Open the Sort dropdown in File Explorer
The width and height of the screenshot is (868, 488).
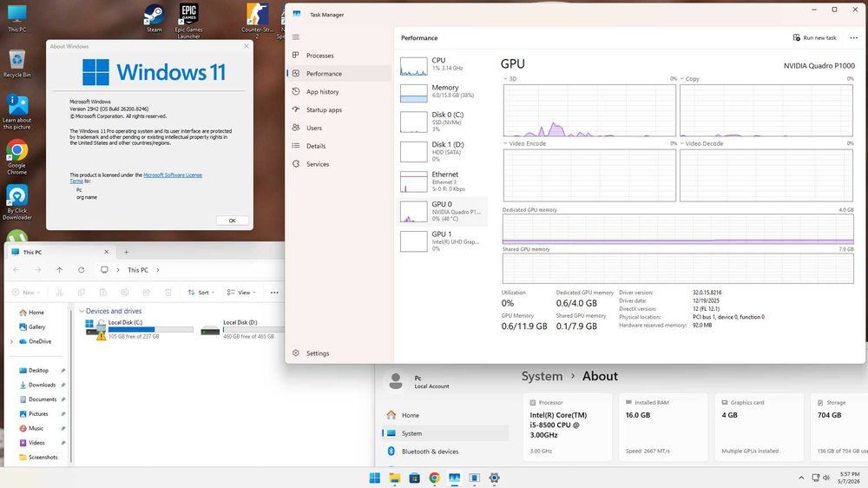[x=201, y=293]
